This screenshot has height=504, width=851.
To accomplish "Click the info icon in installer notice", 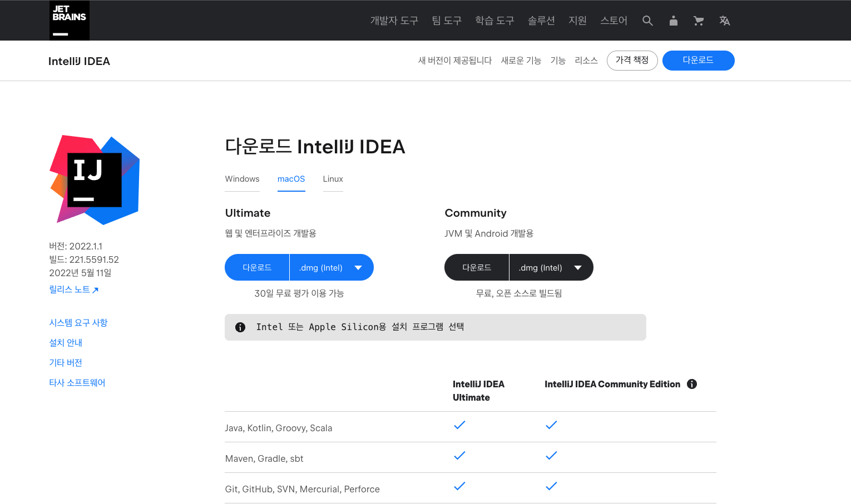I will click(240, 327).
